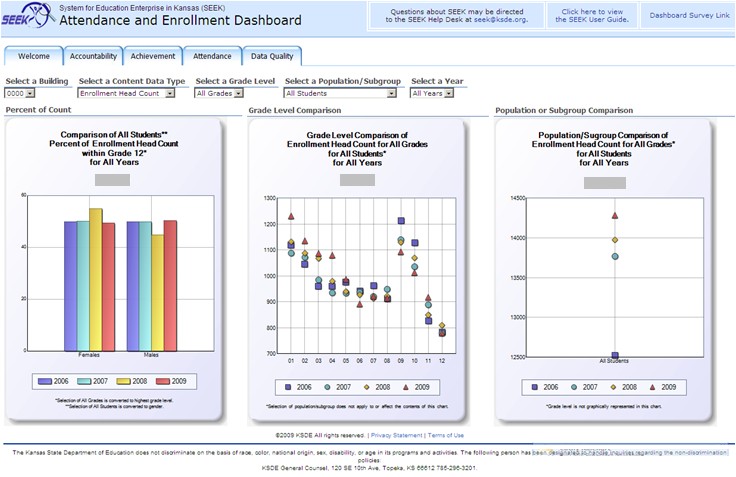Image resolution: width=736 pixels, height=477 pixels.
Task: Click the Dashboard Survey Link
Action: coord(689,15)
